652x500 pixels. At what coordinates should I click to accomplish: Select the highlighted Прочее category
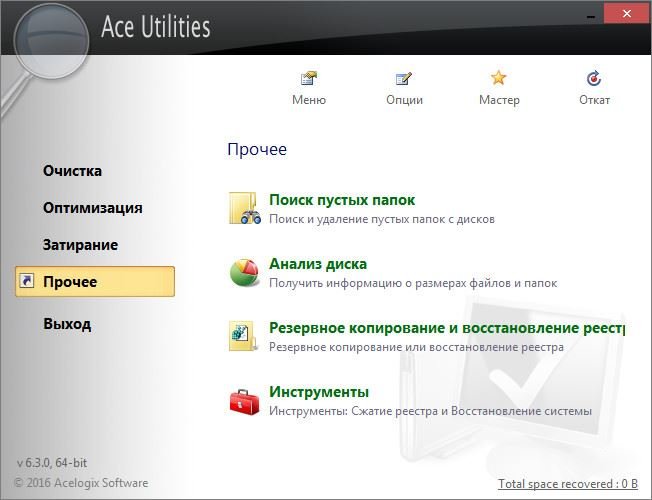click(x=95, y=282)
